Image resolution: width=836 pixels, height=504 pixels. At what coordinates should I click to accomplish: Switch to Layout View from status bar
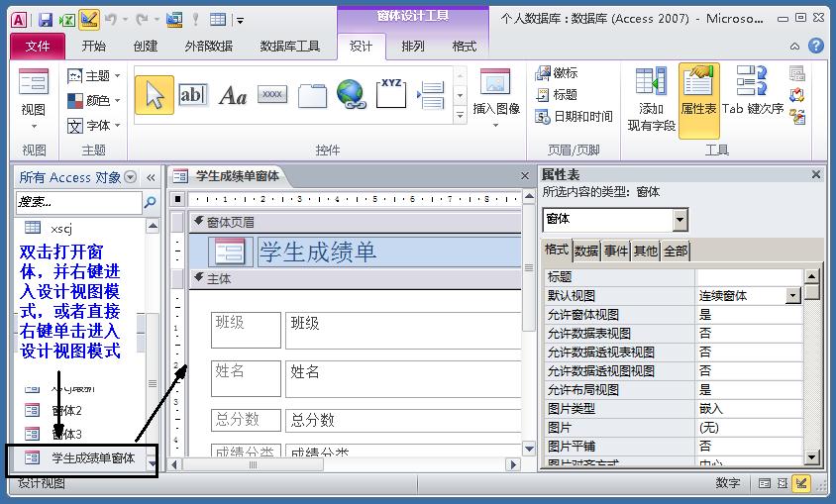(x=783, y=483)
